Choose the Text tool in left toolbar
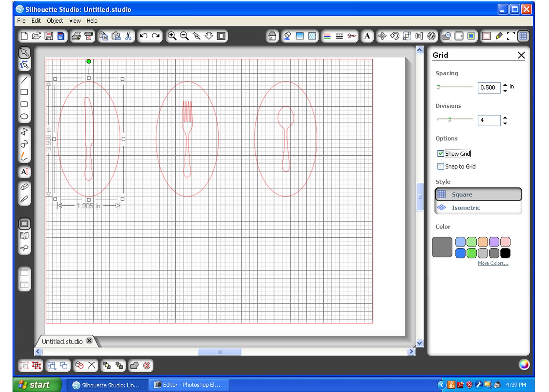The height and width of the screenshot is (392, 549). coord(24,172)
